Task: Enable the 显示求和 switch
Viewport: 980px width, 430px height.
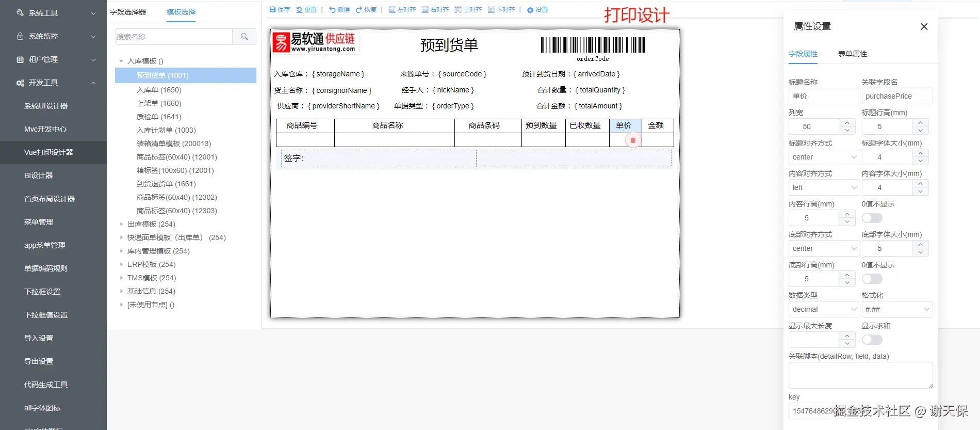Action: pos(872,340)
